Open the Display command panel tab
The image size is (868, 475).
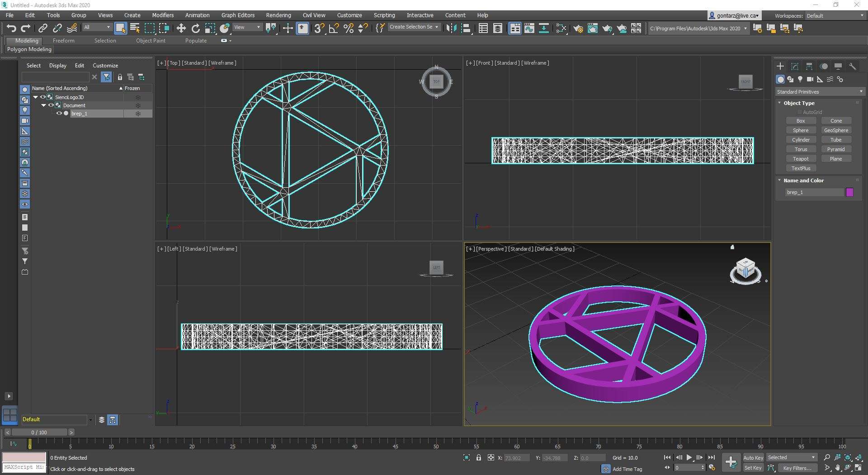[x=838, y=66]
